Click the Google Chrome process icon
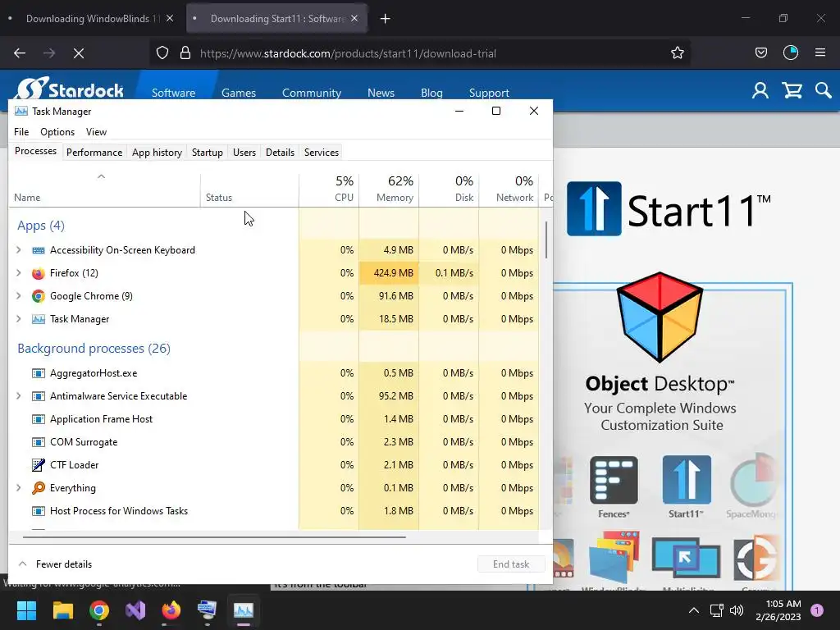Screen dimensions: 840x630 point(38,296)
